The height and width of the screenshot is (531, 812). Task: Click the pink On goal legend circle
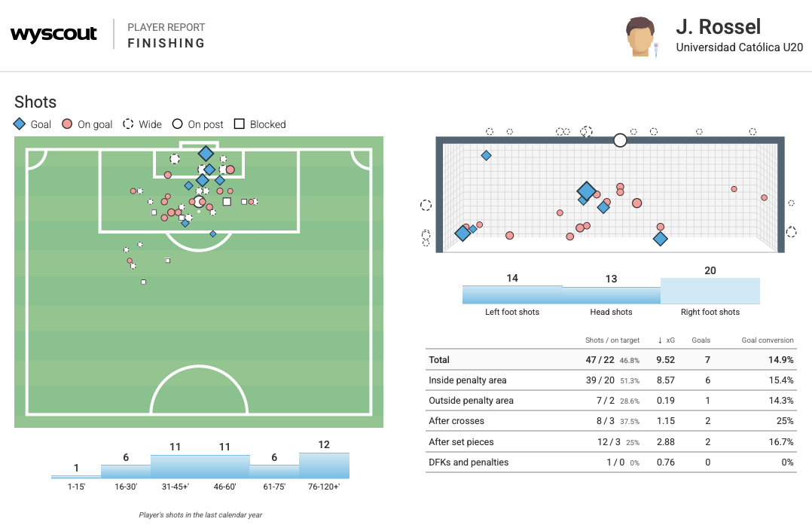67,124
